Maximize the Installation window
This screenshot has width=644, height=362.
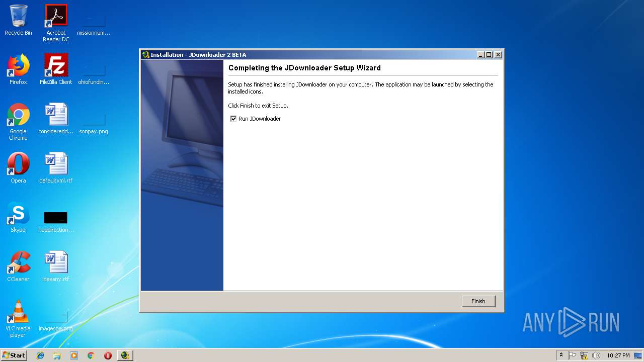tap(489, 55)
